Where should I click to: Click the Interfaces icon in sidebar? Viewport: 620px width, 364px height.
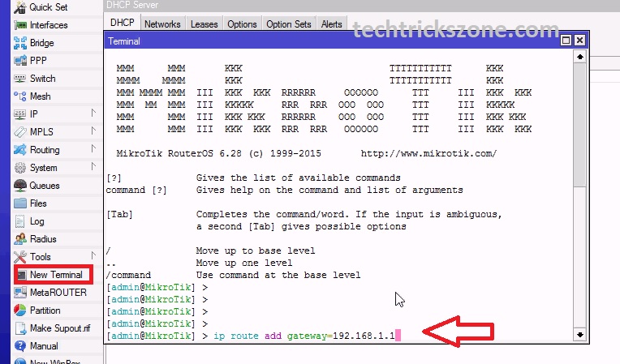tap(19, 24)
